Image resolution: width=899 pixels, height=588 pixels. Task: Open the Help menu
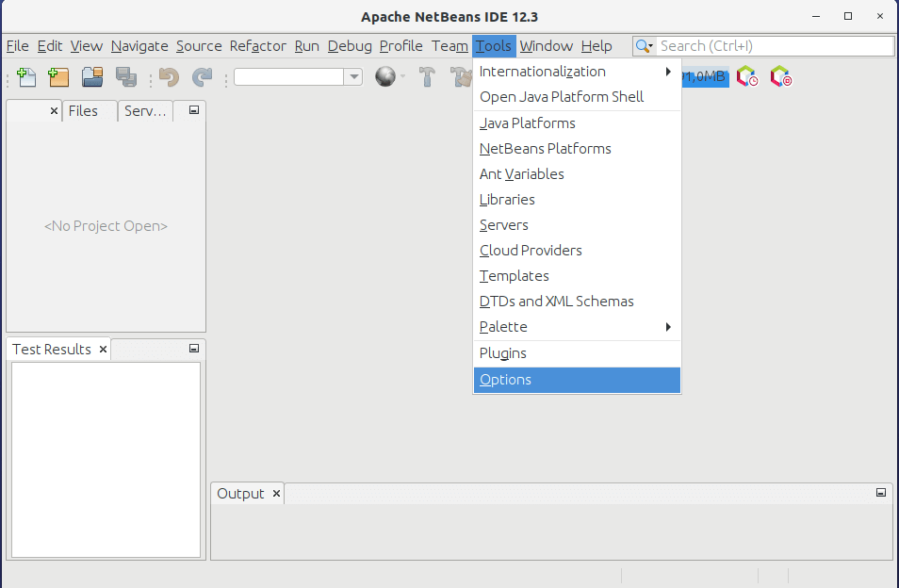click(597, 46)
